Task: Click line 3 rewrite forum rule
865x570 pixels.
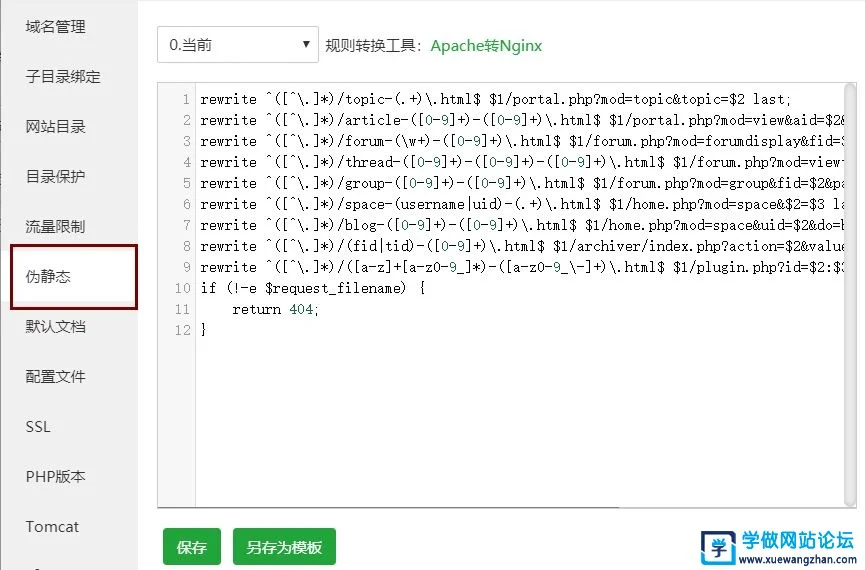Action: [521, 141]
